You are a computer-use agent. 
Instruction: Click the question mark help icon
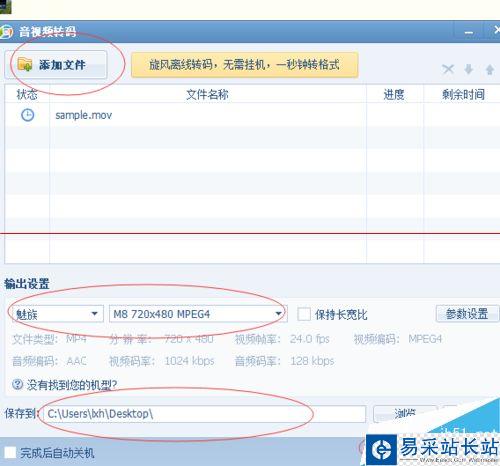[x=17, y=384]
